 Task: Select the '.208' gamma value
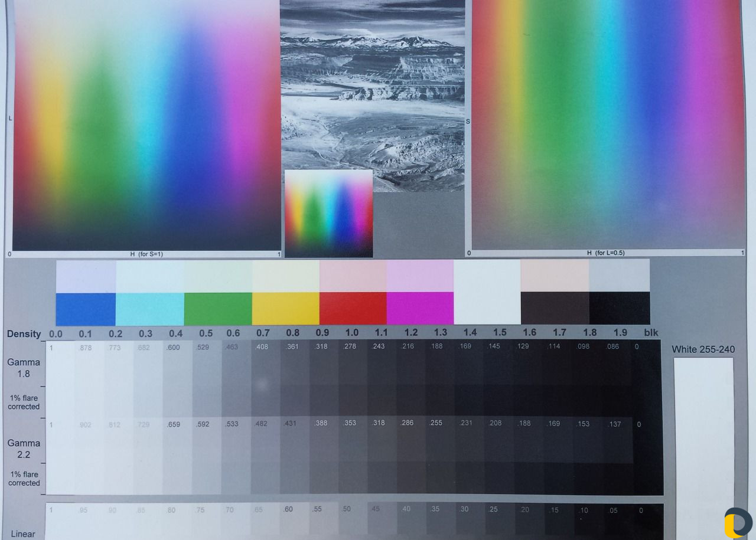pyautogui.click(x=495, y=423)
